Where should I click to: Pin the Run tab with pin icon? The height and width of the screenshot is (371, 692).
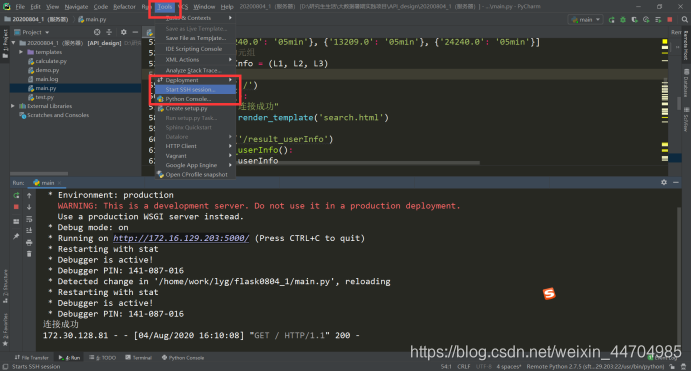point(16,236)
